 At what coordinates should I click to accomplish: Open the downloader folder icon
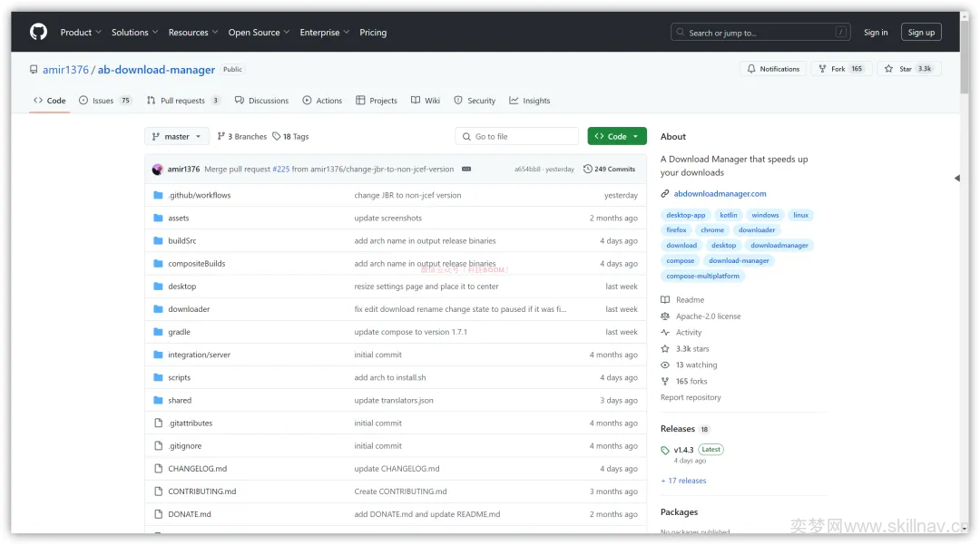point(158,309)
